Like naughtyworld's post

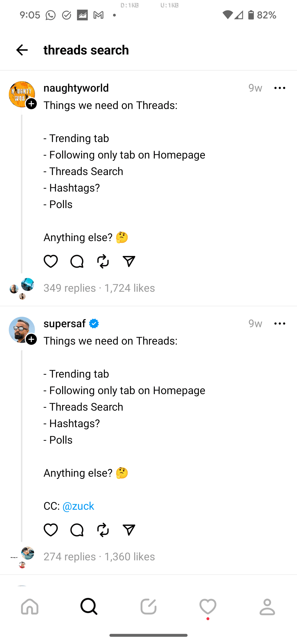coord(51,261)
